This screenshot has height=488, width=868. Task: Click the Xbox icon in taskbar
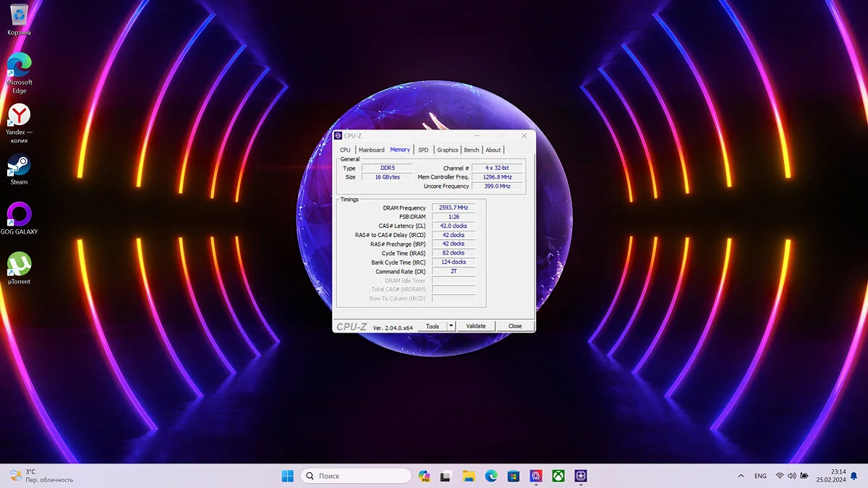(x=558, y=476)
